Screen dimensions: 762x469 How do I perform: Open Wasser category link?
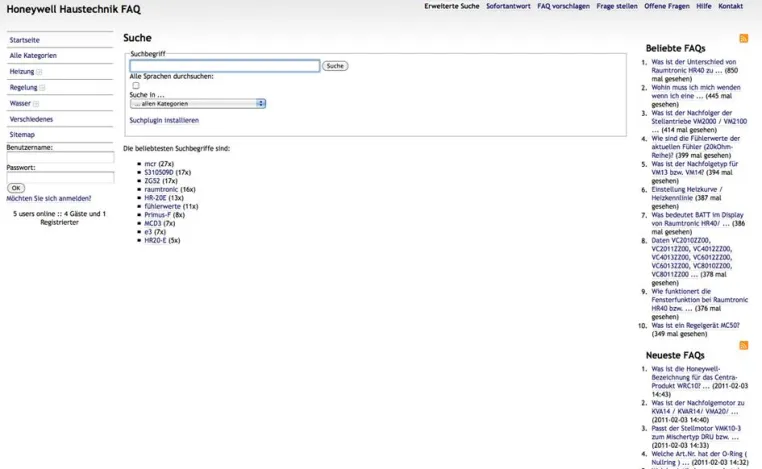20,104
